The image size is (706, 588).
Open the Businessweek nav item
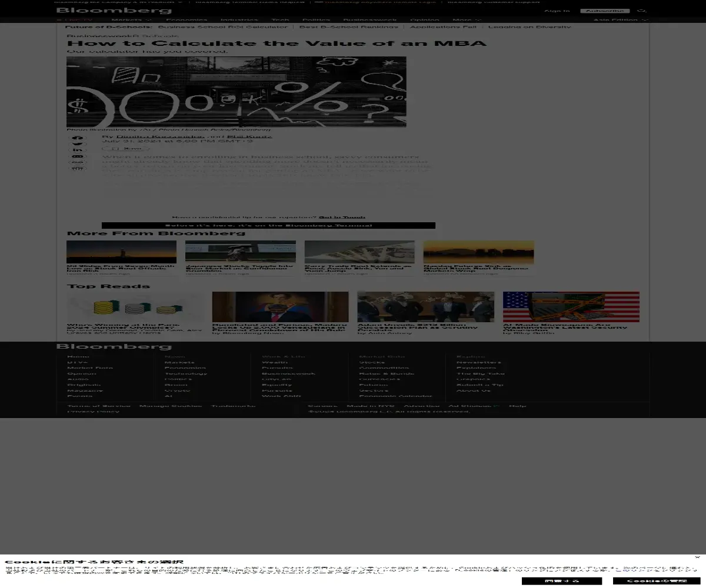tap(370, 20)
